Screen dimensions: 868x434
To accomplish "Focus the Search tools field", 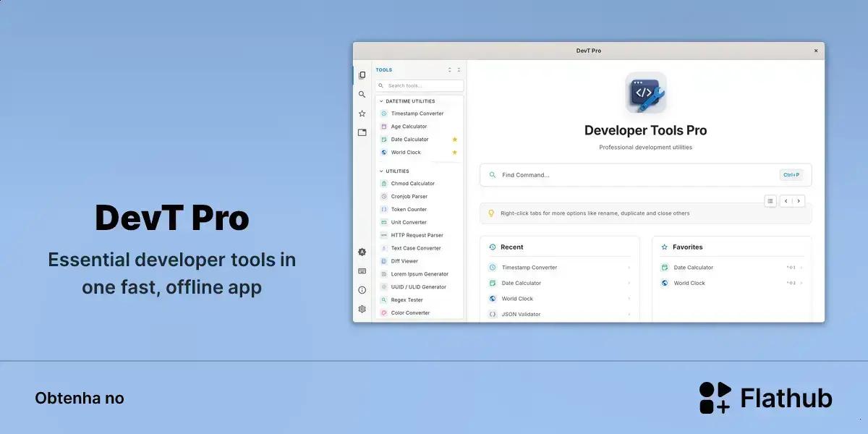I will pos(420,85).
